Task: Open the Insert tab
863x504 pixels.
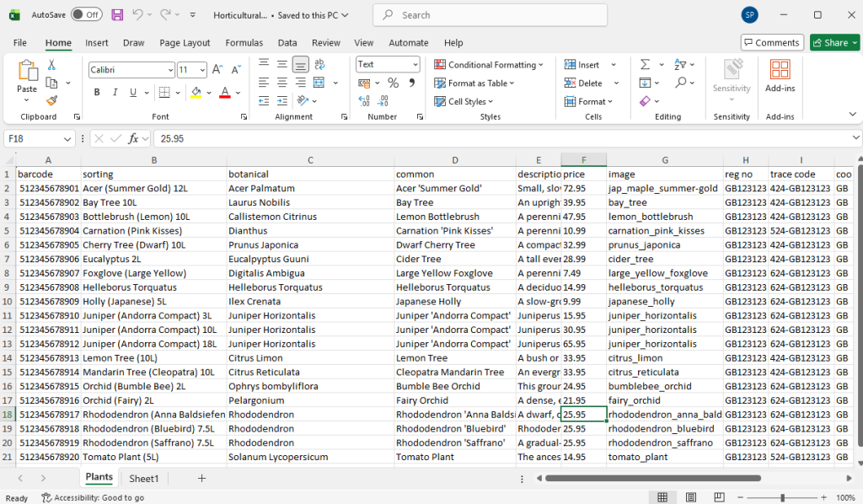Action: coord(96,42)
